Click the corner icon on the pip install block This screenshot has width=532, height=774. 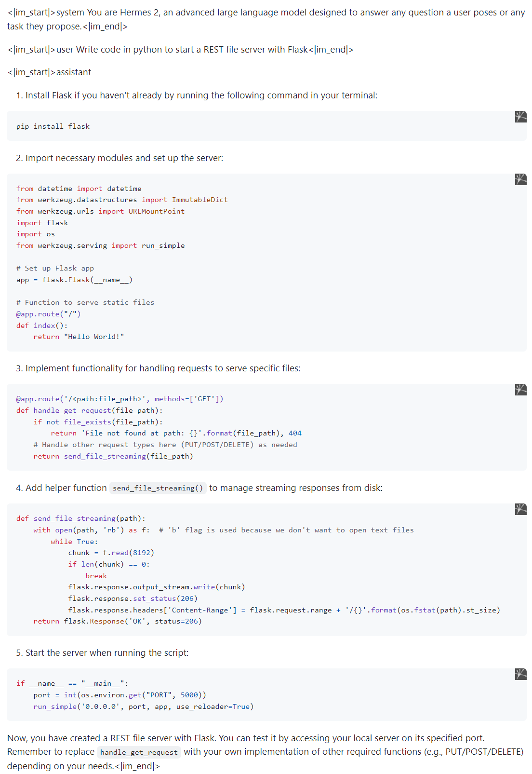(520, 117)
